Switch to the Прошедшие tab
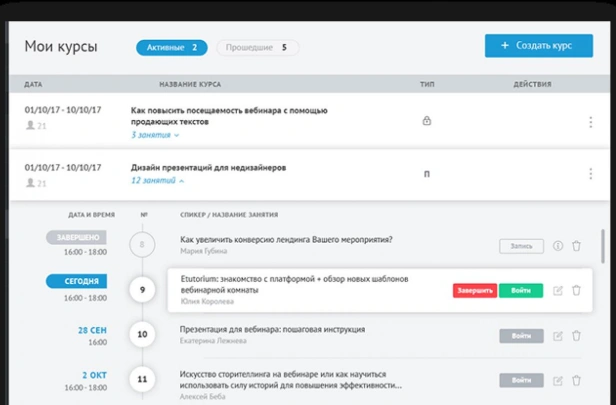The width and height of the screenshot is (616, 405). pyautogui.click(x=258, y=48)
